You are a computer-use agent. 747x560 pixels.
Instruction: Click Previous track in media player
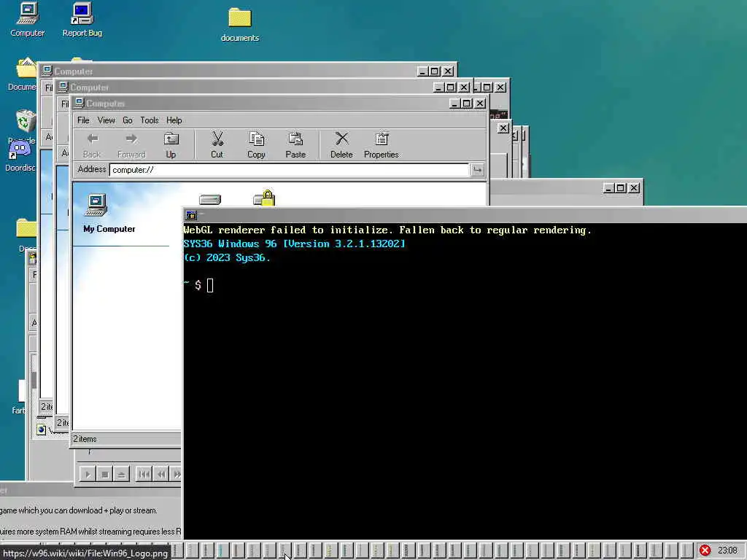coord(144,474)
